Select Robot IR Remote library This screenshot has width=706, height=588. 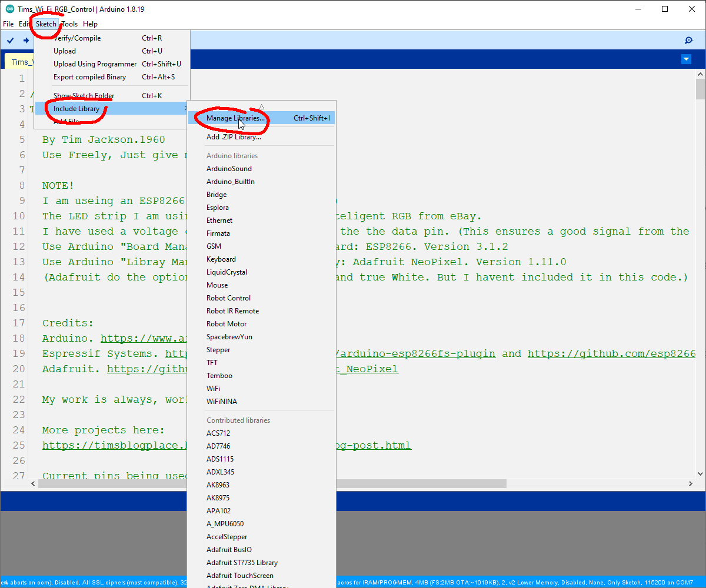click(x=261, y=311)
